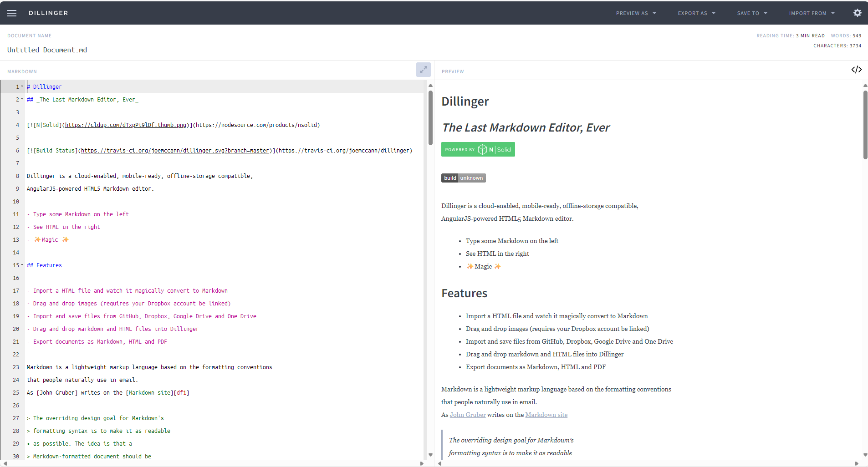Image resolution: width=868 pixels, height=467 pixels.
Task: Click preview quote 'The overriding design goal'
Action: pyautogui.click(x=511, y=440)
